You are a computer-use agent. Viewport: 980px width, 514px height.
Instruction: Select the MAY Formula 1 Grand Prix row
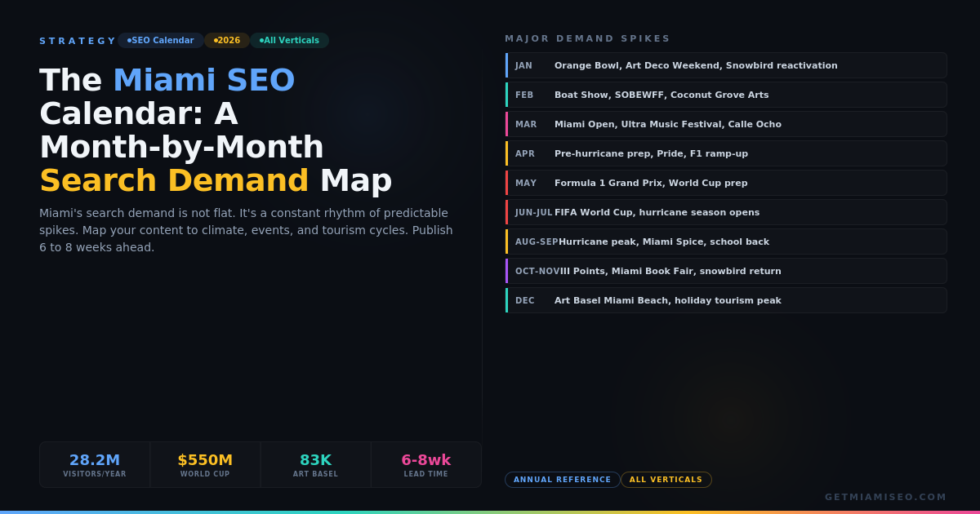pyautogui.click(x=726, y=183)
